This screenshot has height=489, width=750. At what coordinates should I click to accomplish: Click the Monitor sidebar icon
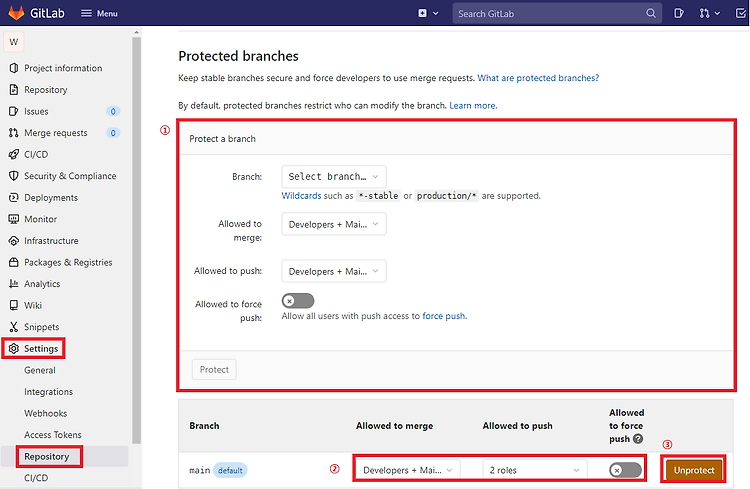click(14, 219)
